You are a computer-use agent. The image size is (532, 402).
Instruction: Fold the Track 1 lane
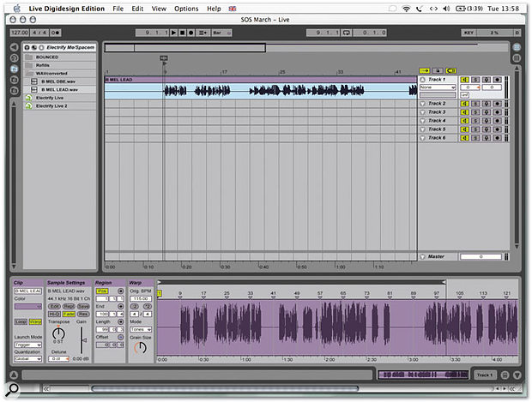(x=423, y=80)
